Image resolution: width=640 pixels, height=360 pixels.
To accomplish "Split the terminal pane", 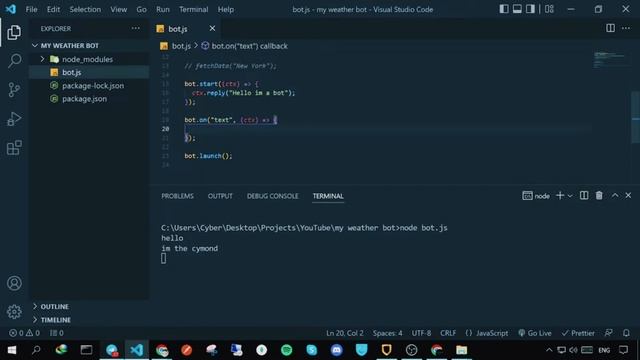I will click(584, 196).
